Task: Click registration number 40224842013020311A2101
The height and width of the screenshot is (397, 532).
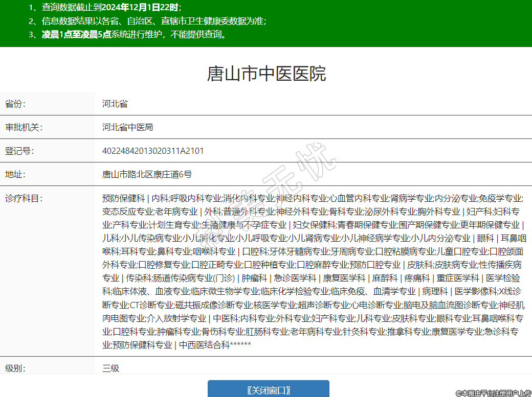Action: coord(153,151)
